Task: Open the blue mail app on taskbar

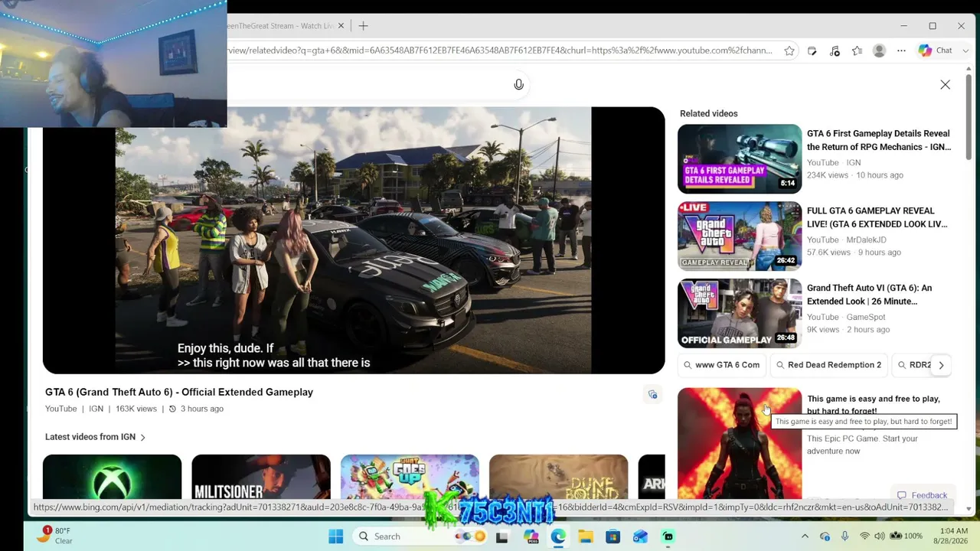Action: (x=640, y=536)
